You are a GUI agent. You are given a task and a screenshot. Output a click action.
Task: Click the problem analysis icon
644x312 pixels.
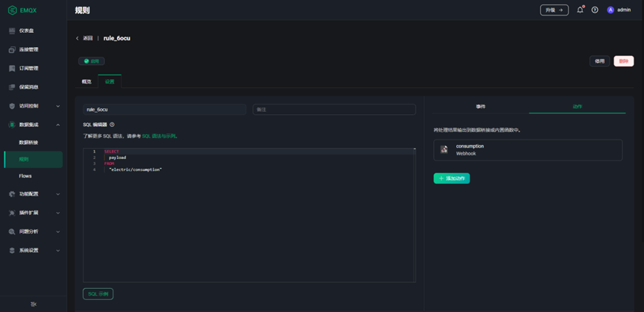click(x=13, y=231)
